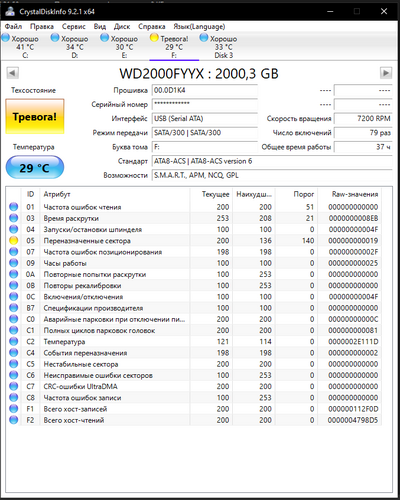Click blue status dot for attribute C2 Температура
The image size is (400, 500).
pos(14,341)
